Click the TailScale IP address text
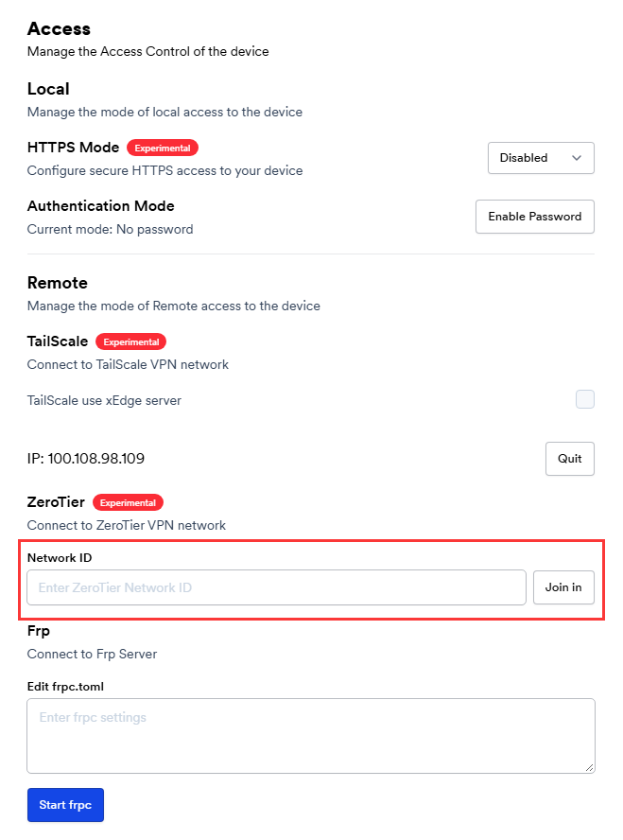 (x=86, y=459)
